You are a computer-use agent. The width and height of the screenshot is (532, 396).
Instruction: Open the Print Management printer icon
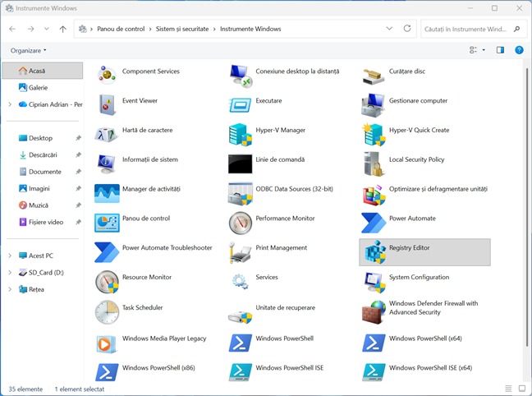(x=241, y=252)
